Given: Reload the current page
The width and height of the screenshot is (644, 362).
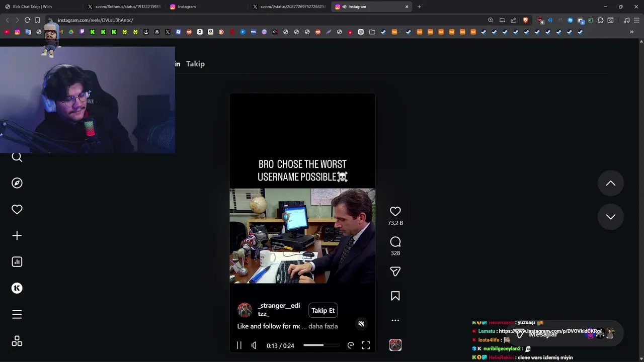Looking at the screenshot, I should pos(27,20).
